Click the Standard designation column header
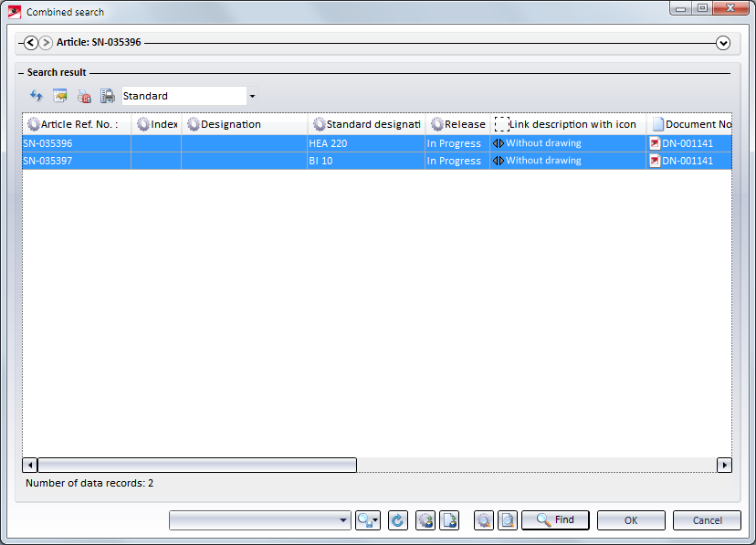 [x=366, y=124]
